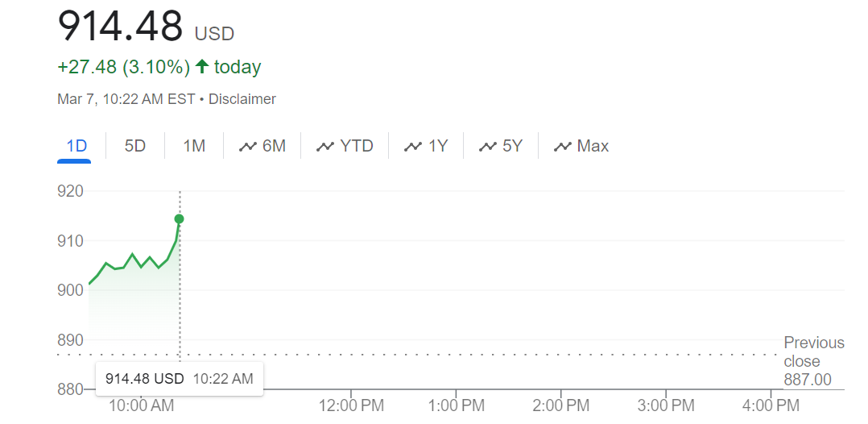Viewport: 868px width, 424px height.
Task: Click the 4:00 PM axis label
Action: click(771, 405)
